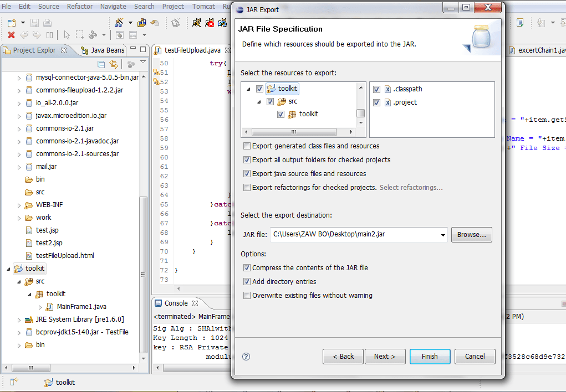Screen dimensions: 566x392
Task: Open the JAR file destination dropdown
Action: 442,234
